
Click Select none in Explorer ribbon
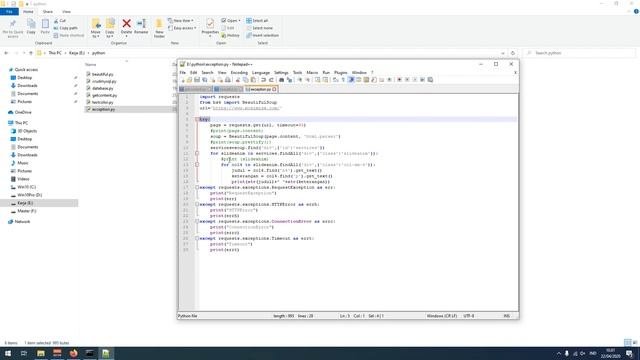pyautogui.click(x=260, y=28)
